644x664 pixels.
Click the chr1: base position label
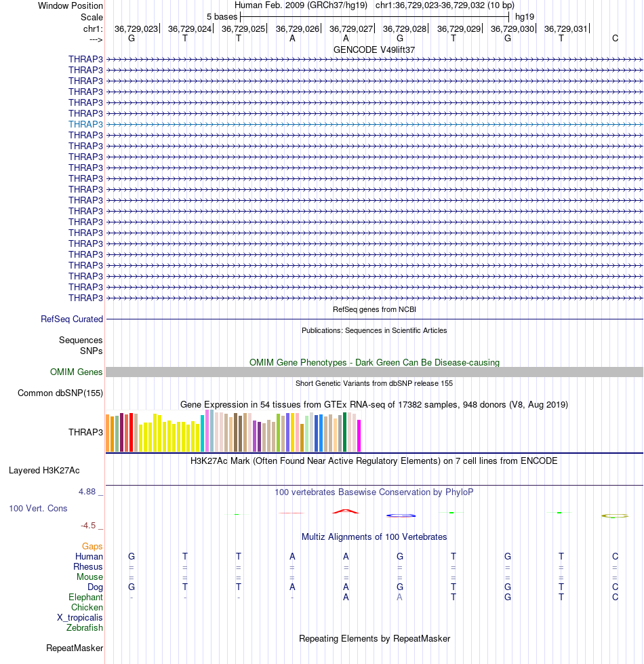coord(93,28)
